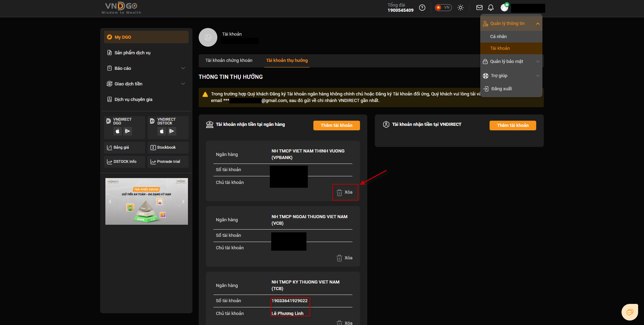Click the warning triangle icon in notice
This screenshot has height=325, width=644.
pyautogui.click(x=205, y=94)
